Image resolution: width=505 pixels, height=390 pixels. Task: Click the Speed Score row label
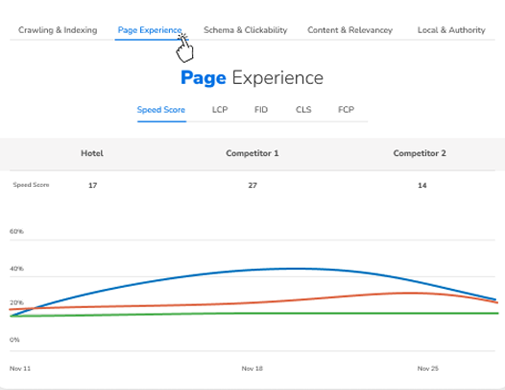click(x=31, y=185)
